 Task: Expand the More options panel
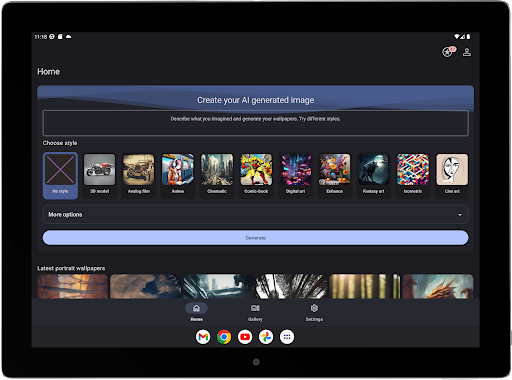pos(255,214)
